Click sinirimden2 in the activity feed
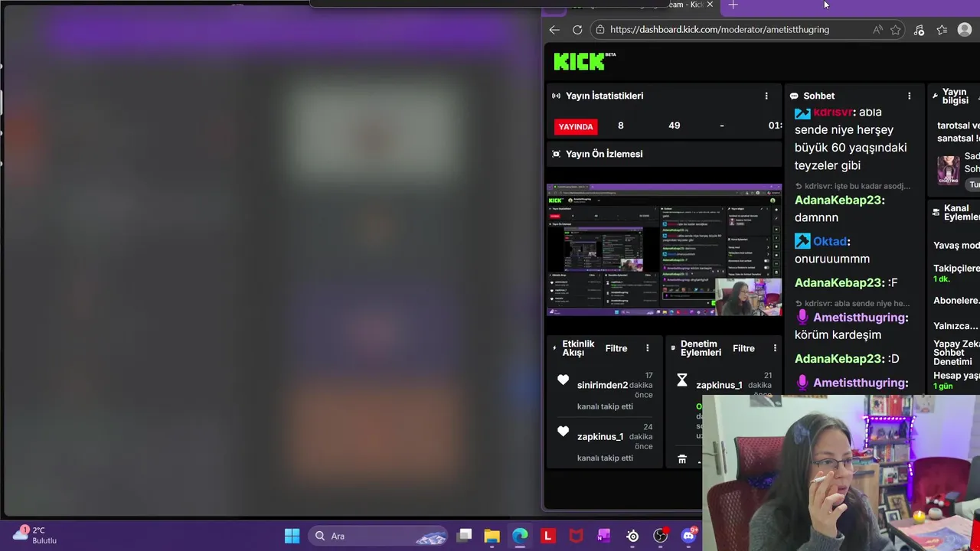 coord(603,385)
